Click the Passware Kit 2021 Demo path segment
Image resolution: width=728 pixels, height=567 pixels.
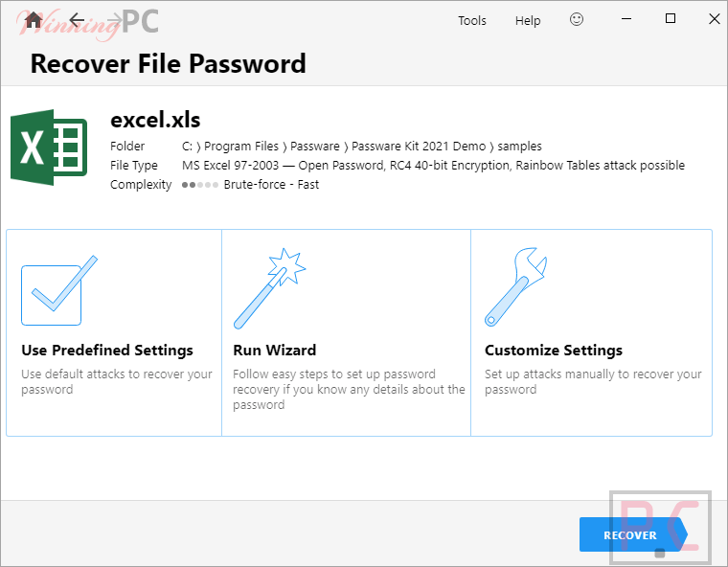[419, 147]
